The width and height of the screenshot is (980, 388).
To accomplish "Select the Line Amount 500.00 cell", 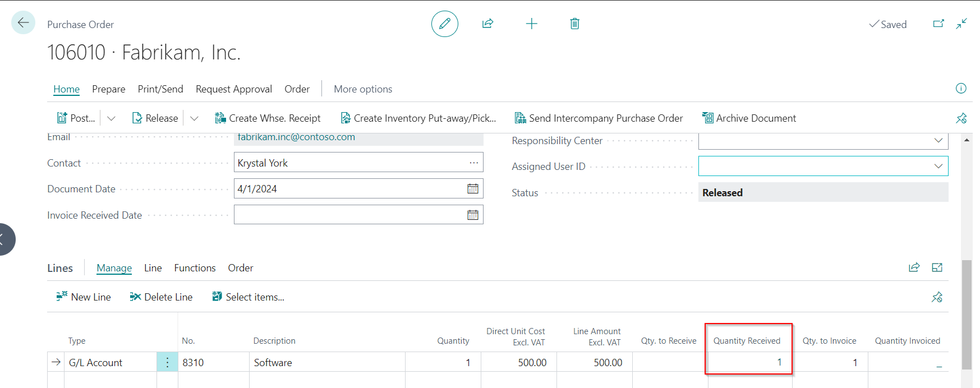I will click(x=595, y=362).
